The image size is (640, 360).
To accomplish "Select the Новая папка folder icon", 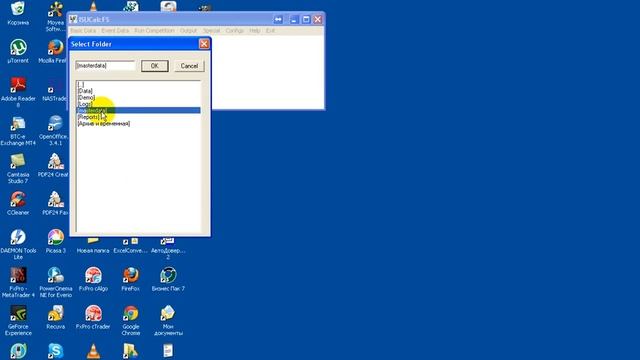I will [93, 246].
